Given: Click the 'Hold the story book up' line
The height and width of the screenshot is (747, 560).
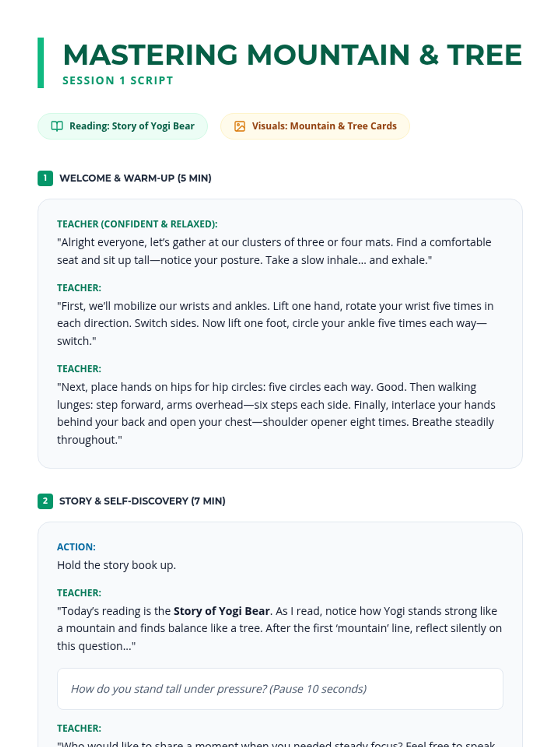Looking at the screenshot, I should (x=116, y=565).
